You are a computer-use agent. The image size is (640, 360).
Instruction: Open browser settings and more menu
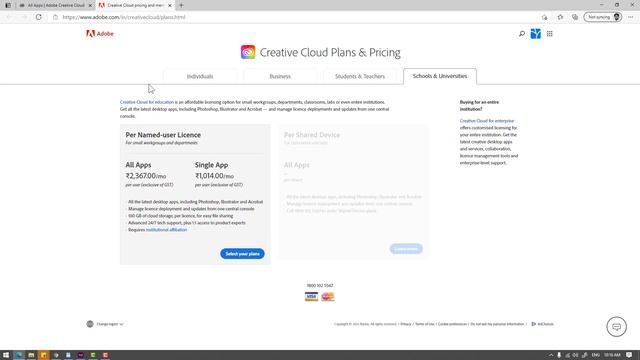631,17
